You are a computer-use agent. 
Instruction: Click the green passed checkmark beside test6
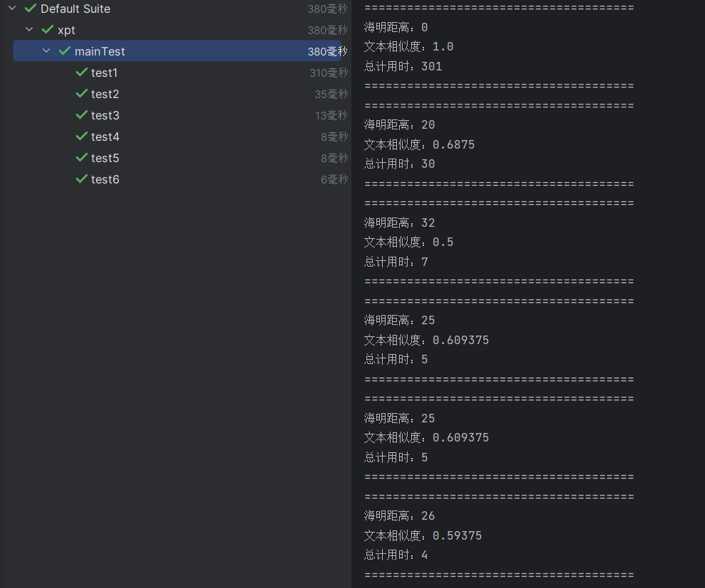point(81,178)
